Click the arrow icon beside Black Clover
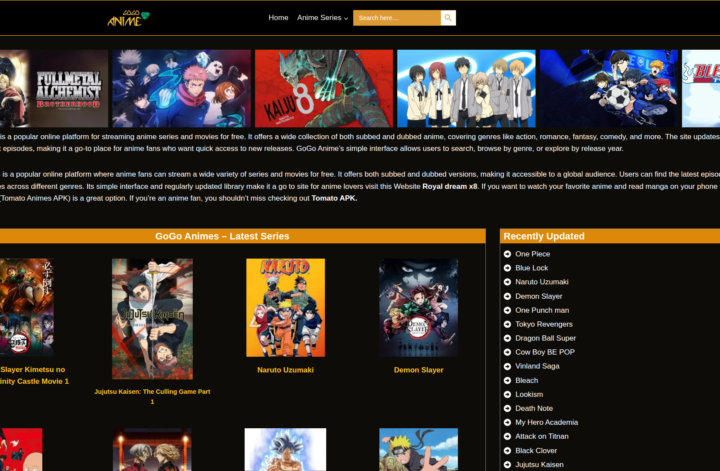 [507, 450]
